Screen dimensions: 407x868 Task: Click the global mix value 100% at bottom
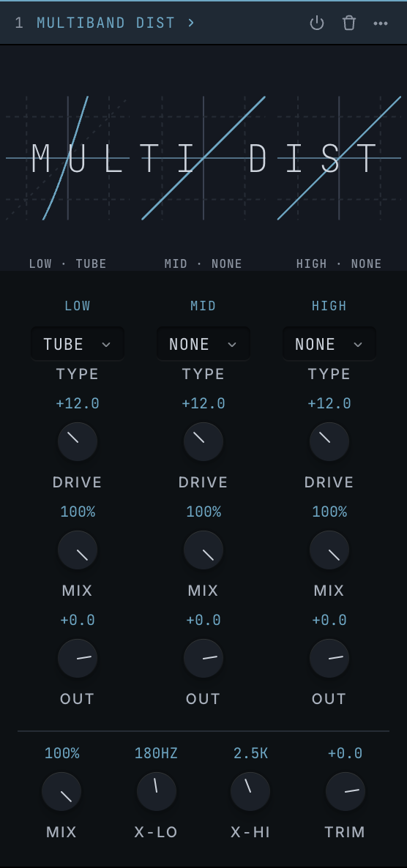[61, 753]
